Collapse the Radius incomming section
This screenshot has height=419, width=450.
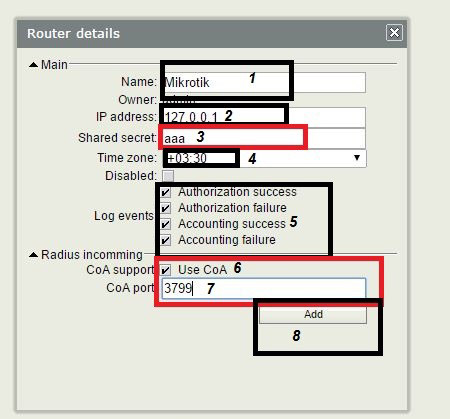click(x=33, y=255)
